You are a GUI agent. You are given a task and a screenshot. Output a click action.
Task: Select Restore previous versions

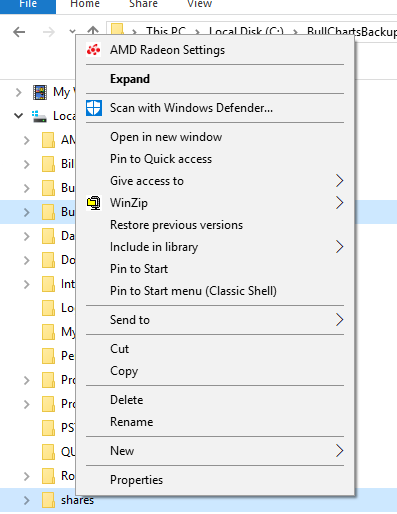point(215,225)
